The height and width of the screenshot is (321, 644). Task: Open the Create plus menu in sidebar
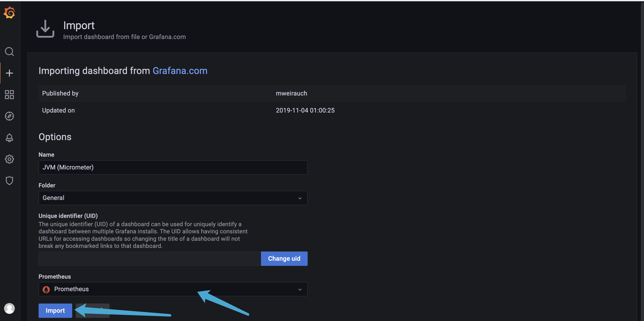coord(9,73)
